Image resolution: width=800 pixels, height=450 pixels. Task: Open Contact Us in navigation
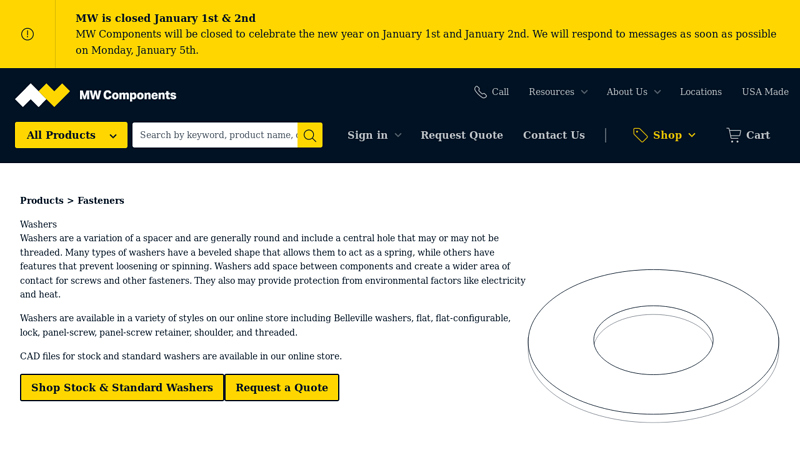tap(554, 135)
